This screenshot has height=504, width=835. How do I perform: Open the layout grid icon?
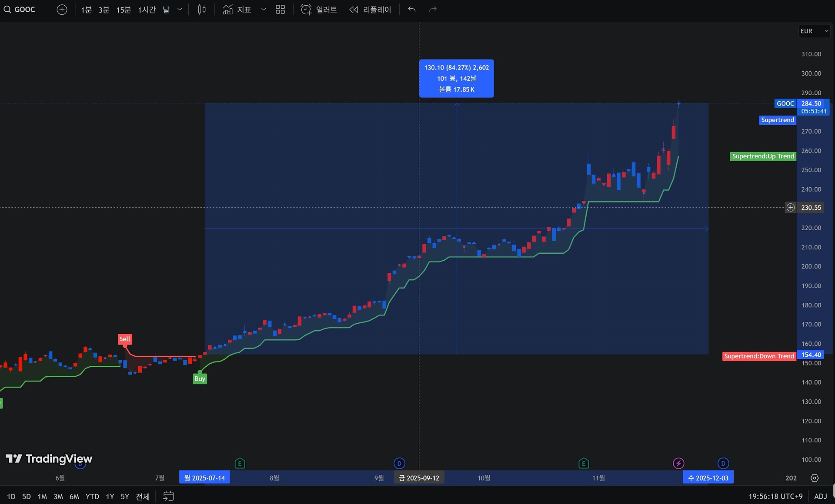coord(280,10)
